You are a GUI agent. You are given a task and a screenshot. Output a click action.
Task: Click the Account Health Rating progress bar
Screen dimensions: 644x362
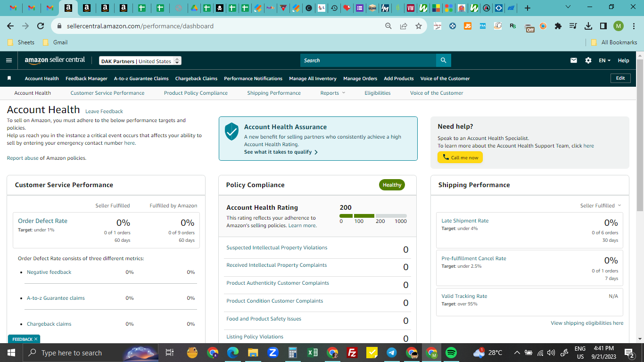[x=373, y=216]
